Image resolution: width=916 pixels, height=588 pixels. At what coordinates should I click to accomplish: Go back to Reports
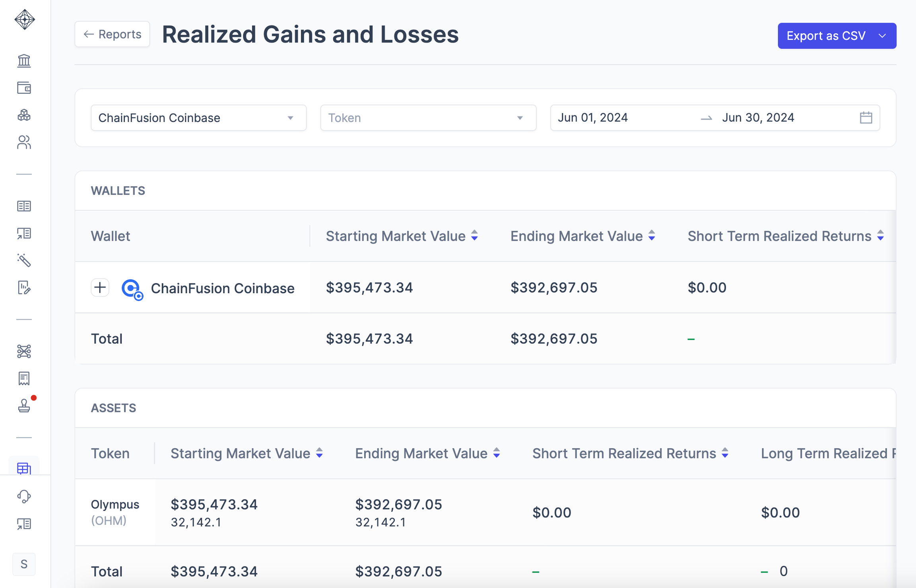[112, 34]
